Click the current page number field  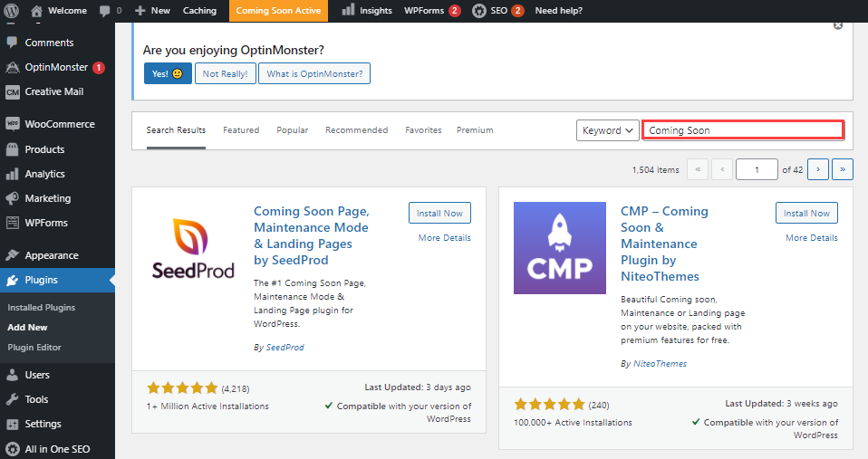pyautogui.click(x=757, y=170)
